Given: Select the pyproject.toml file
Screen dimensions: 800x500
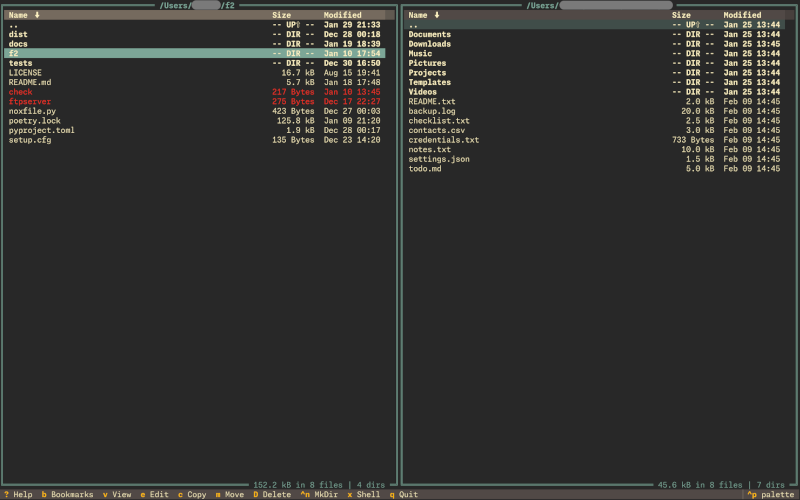Looking at the screenshot, I should 194,130.
